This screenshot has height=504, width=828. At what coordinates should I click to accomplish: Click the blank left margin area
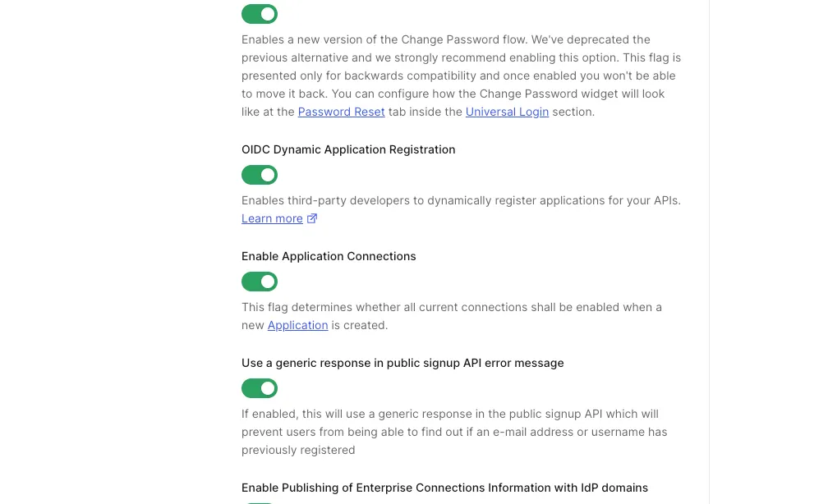click(x=116, y=252)
